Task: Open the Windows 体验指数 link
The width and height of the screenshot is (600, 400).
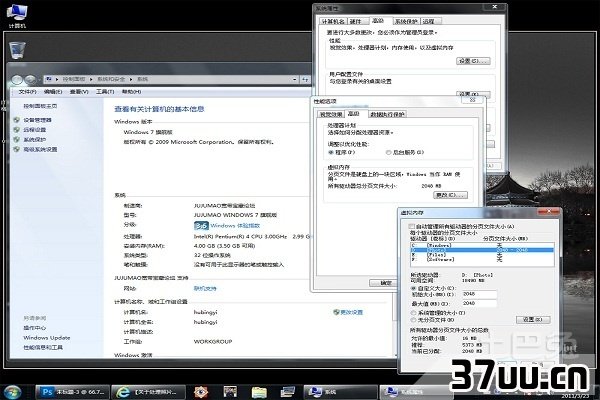Action: click(235, 226)
